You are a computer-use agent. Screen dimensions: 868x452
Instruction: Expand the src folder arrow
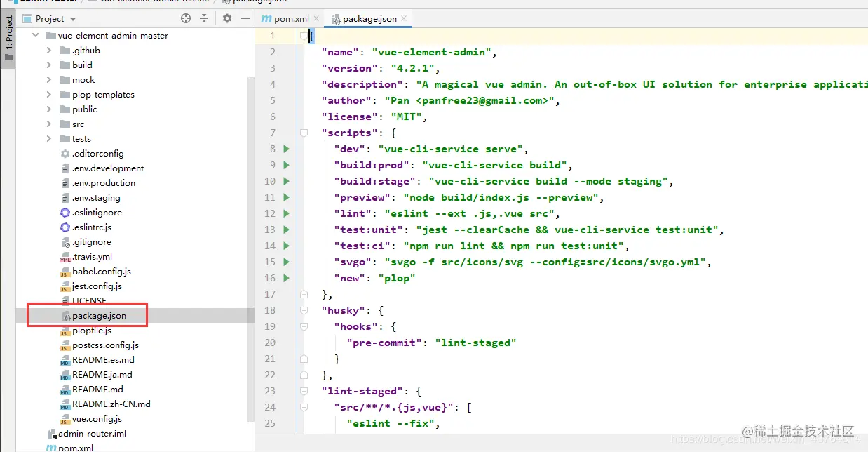point(48,124)
